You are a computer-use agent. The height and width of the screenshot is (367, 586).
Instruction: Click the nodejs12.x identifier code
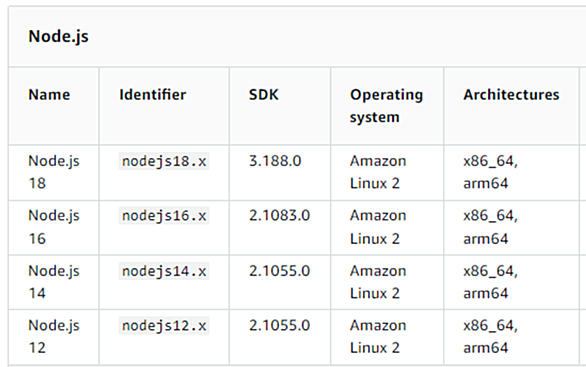coord(164,326)
